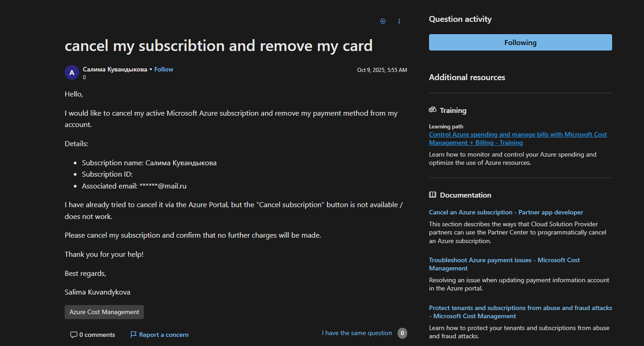Click the Documentation section label
Image resolution: width=644 pixels, height=346 pixels.
[465, 195]
